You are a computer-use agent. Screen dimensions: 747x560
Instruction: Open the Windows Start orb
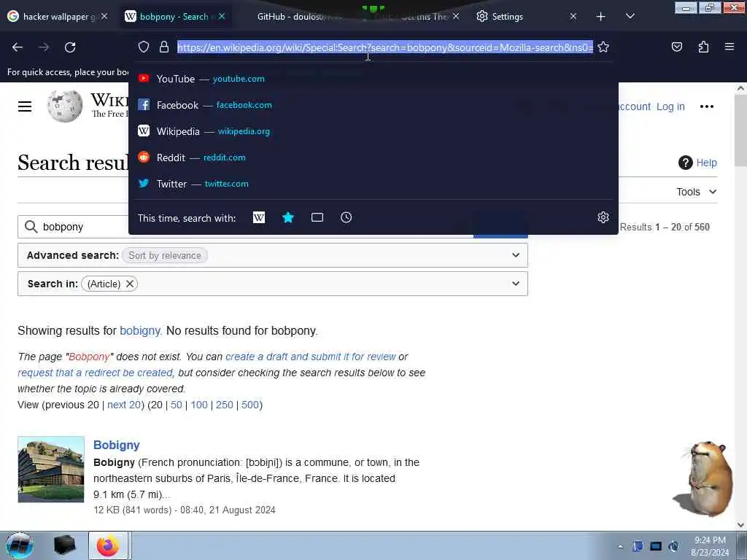coord(20,545)
